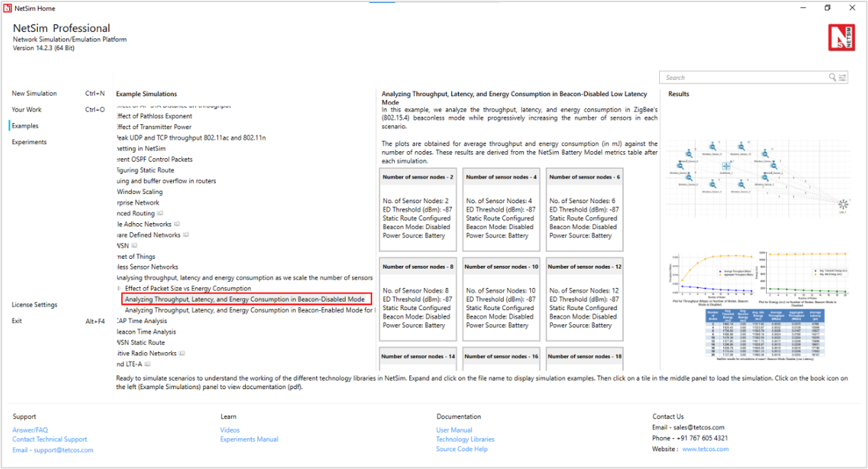Viewport: 868px width, 469px height.
Task: Open the Experiments Manual link
Action: point(249,440)
